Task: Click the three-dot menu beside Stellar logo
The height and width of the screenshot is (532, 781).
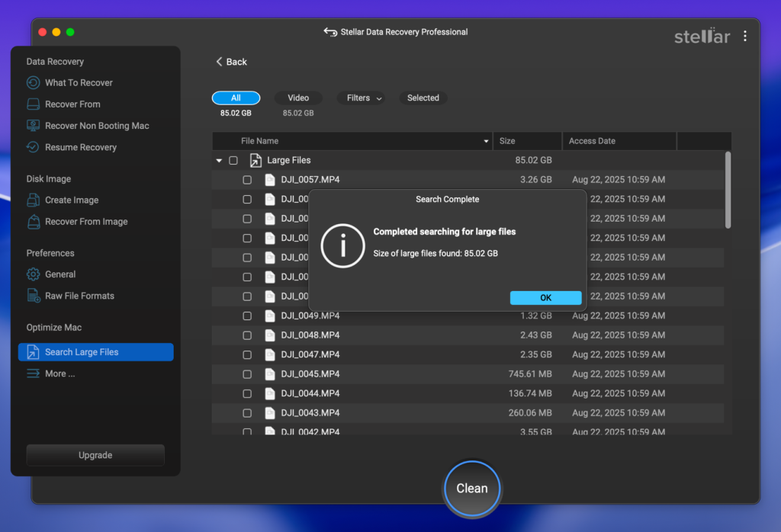Action: point(744,36)
